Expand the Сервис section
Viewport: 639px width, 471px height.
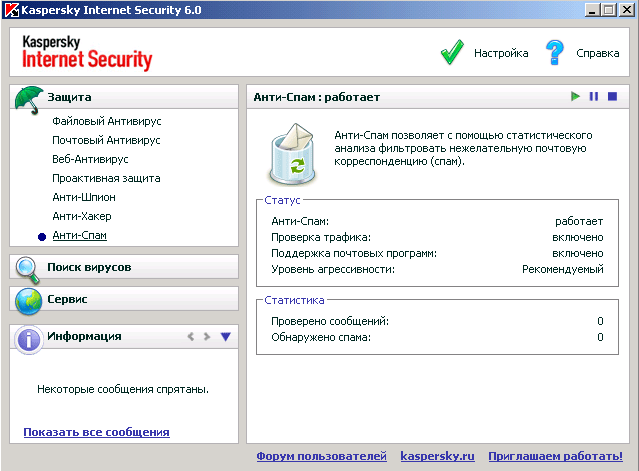tap(67, 299)
